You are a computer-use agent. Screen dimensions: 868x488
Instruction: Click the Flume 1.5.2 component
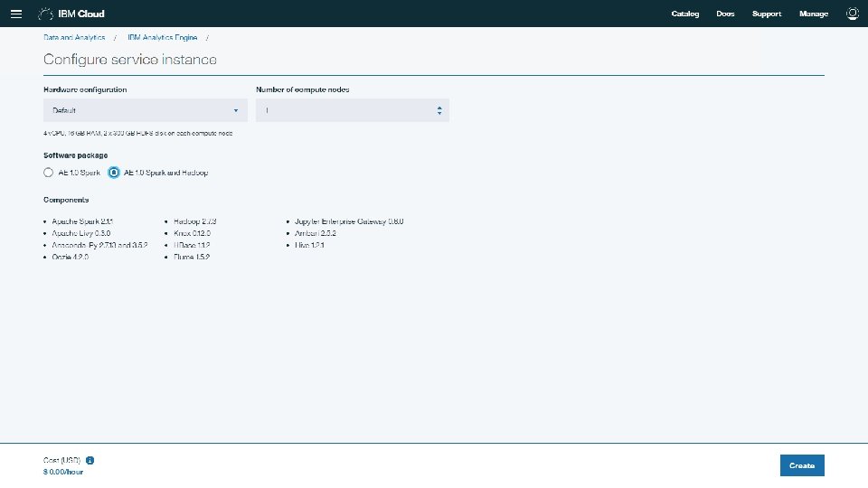(x=192, y=257)
